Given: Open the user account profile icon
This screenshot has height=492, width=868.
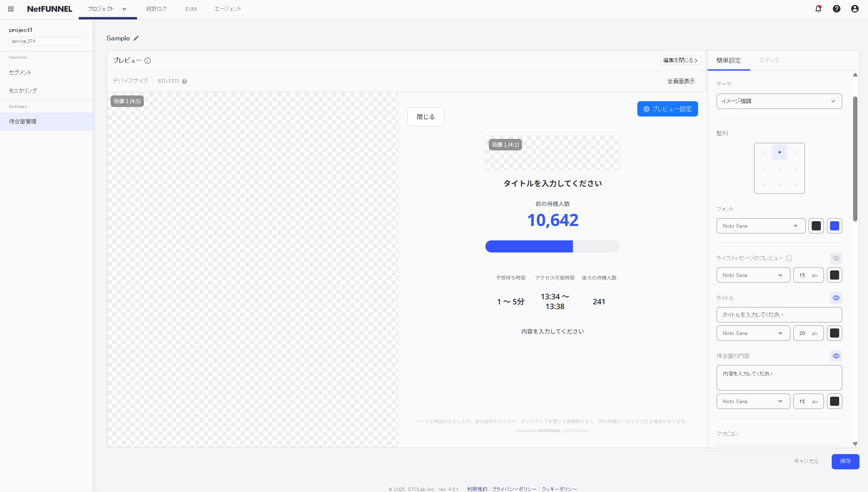Looking at the screenshot, I should pos(855,9).
